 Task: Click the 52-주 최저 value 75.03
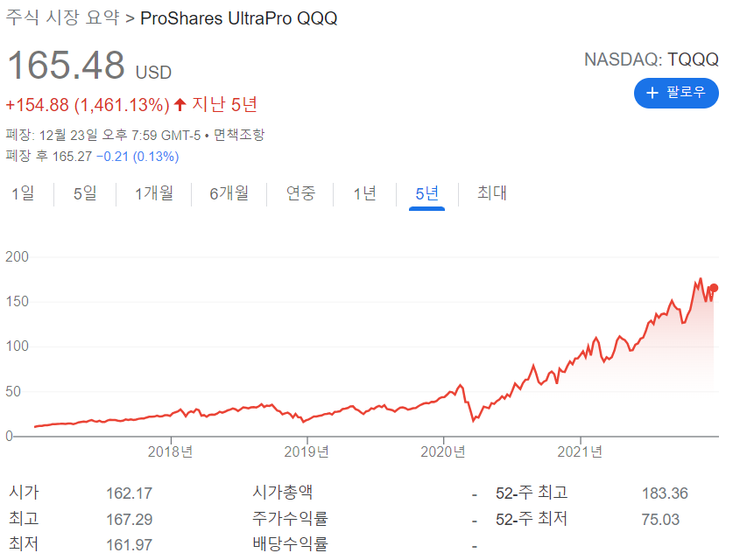click(660, 520)
